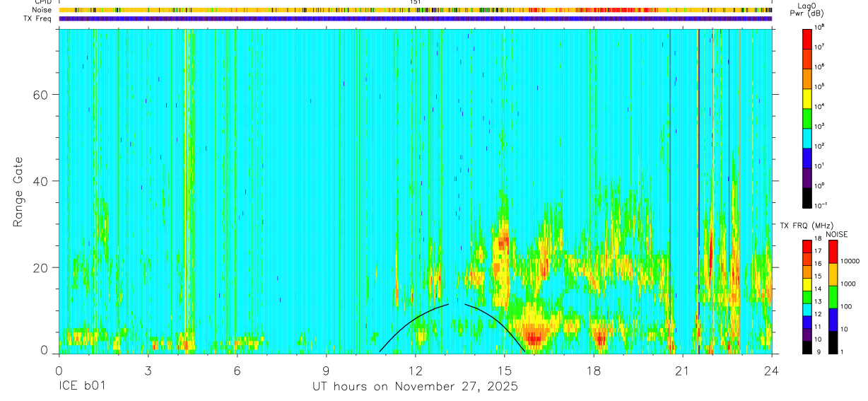Click the x-axis tick label 3
The image size is (868, 401).
click(148, 371)
